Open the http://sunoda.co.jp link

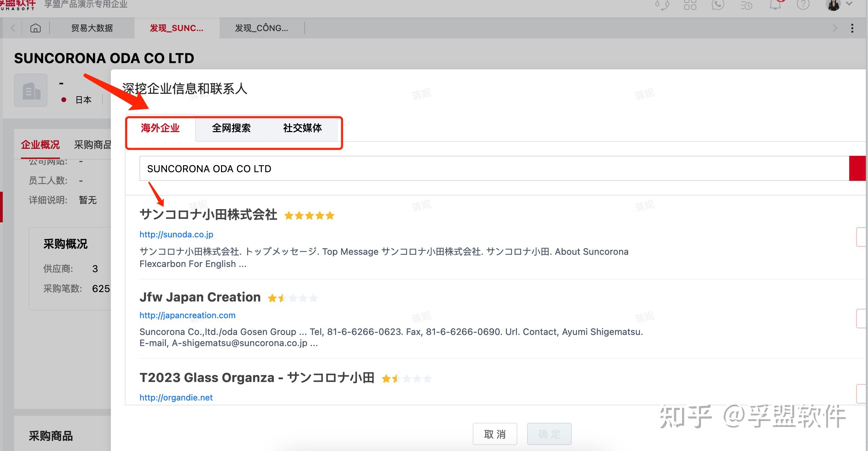(176, 234)
